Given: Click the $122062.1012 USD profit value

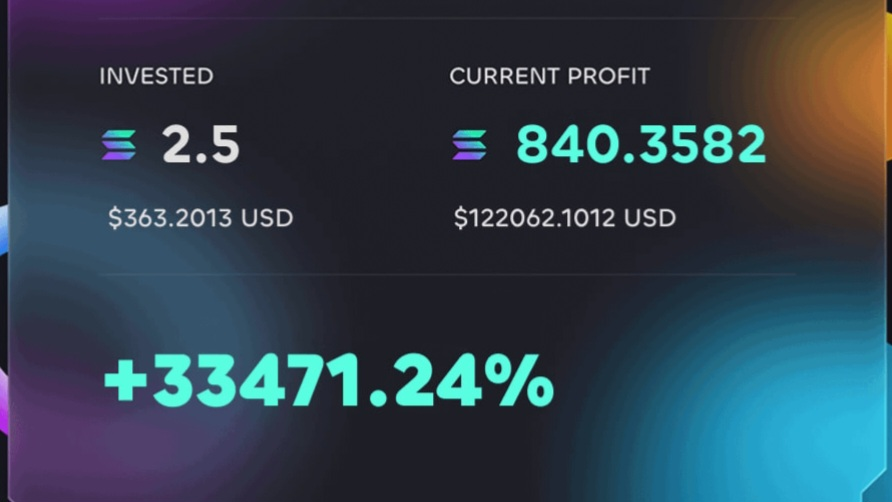Looking at the screenshot, I should [564, 218].
